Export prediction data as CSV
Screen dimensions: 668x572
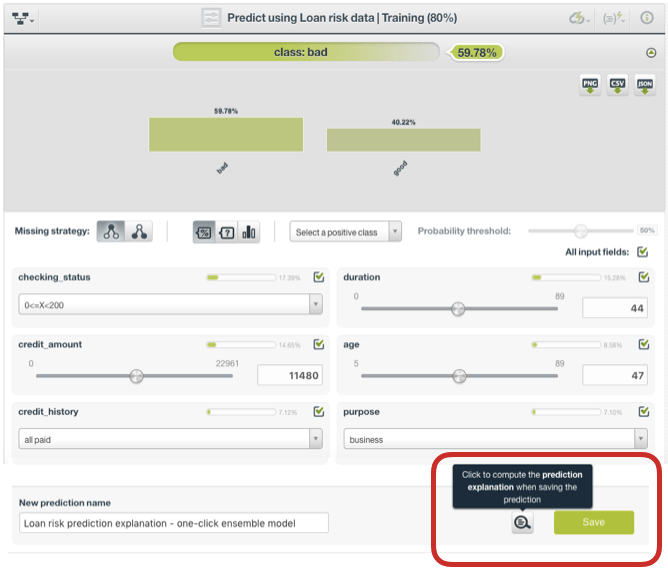coord(618,86)
